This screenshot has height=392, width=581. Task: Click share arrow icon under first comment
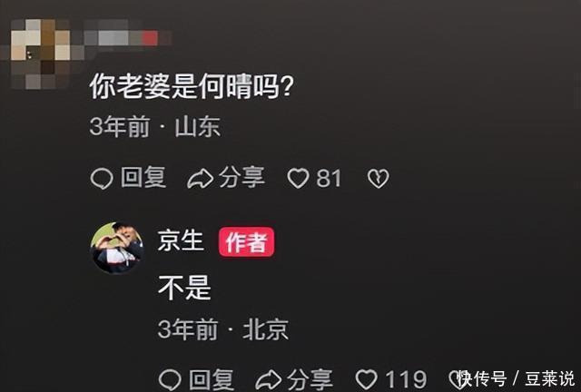200,179
